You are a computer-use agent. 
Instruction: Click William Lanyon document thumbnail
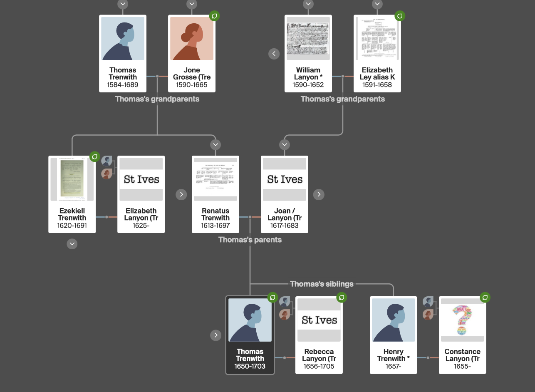coord(308,39)
